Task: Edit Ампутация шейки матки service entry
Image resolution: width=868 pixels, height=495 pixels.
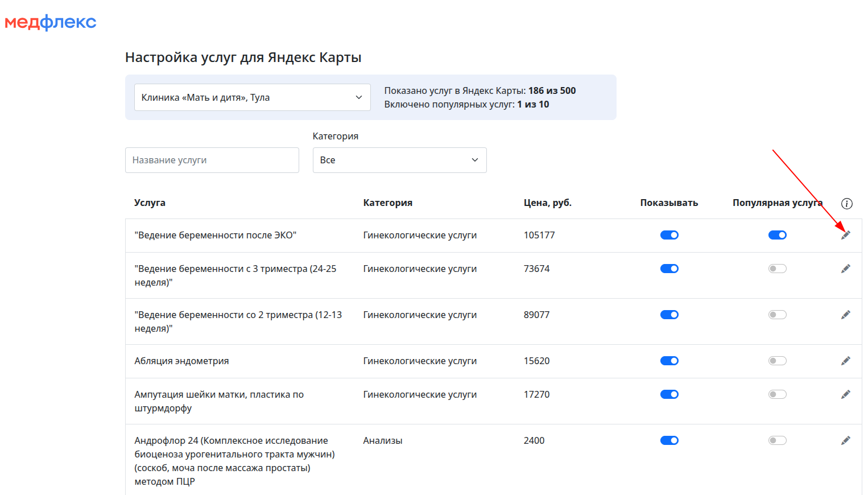Action: coord(846,394)
